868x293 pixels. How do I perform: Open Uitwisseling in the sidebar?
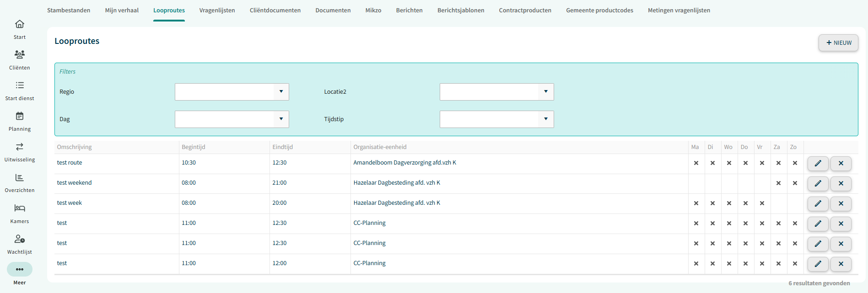[x=20, y=152]
